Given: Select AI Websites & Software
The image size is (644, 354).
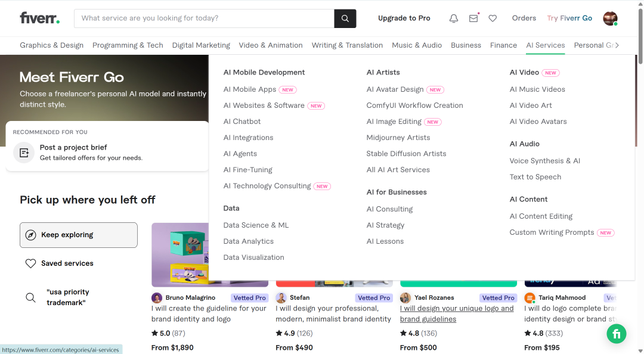Looking at the screenshot, I should point(264,105).
